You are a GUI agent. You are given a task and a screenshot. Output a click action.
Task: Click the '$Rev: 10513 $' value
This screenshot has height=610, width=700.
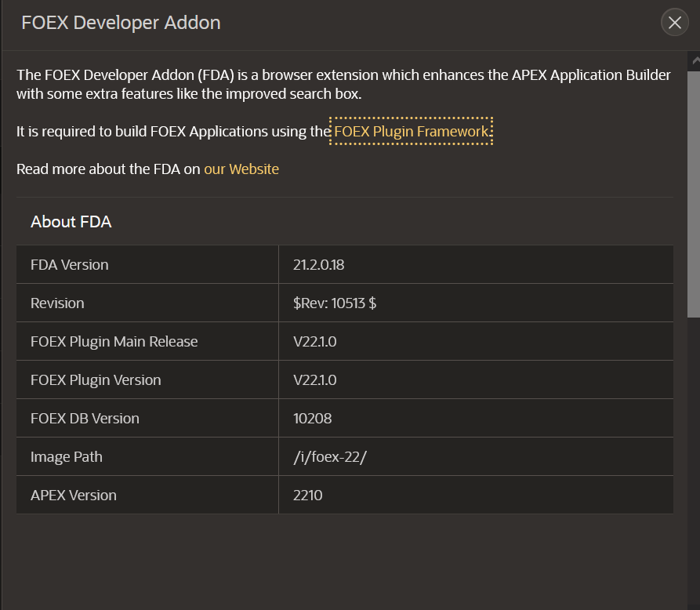335,303
